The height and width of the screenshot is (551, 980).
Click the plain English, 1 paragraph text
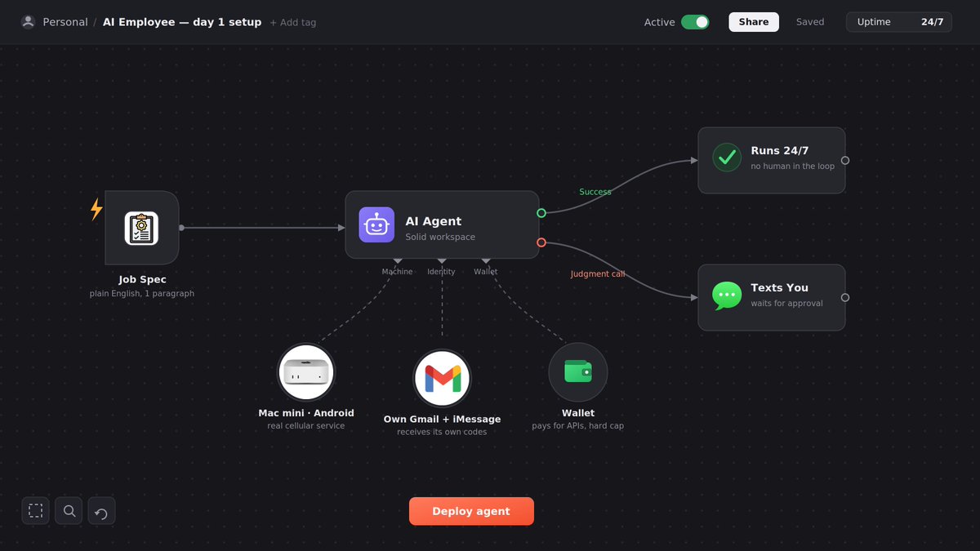pyautogui.click(x=142, y=293)
